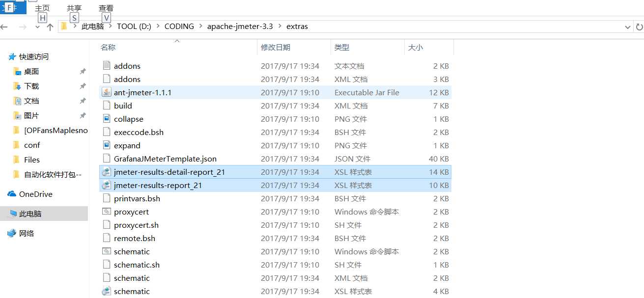The height and width of the screenshot is (298, 644).
Task: Click the proxycert command script icon
Action: [106, 212]
